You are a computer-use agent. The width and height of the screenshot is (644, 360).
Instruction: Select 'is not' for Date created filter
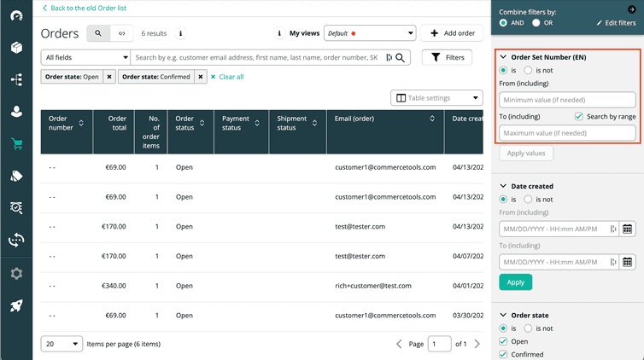529,200
